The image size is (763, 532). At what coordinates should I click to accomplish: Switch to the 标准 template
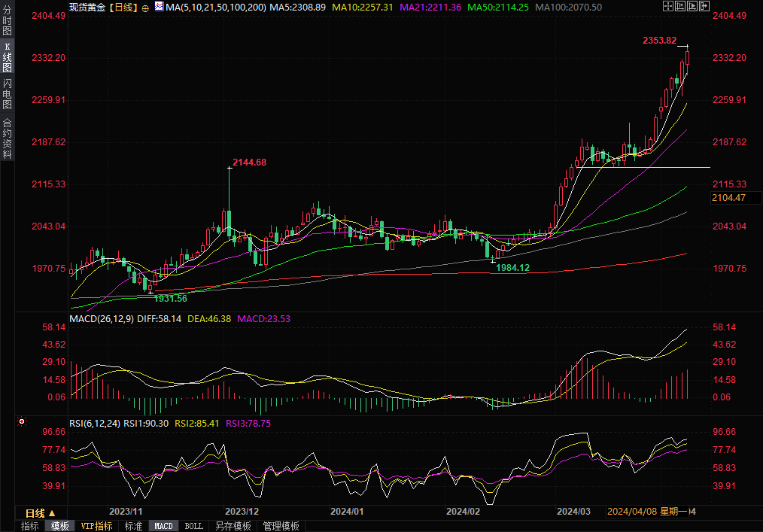133,526
